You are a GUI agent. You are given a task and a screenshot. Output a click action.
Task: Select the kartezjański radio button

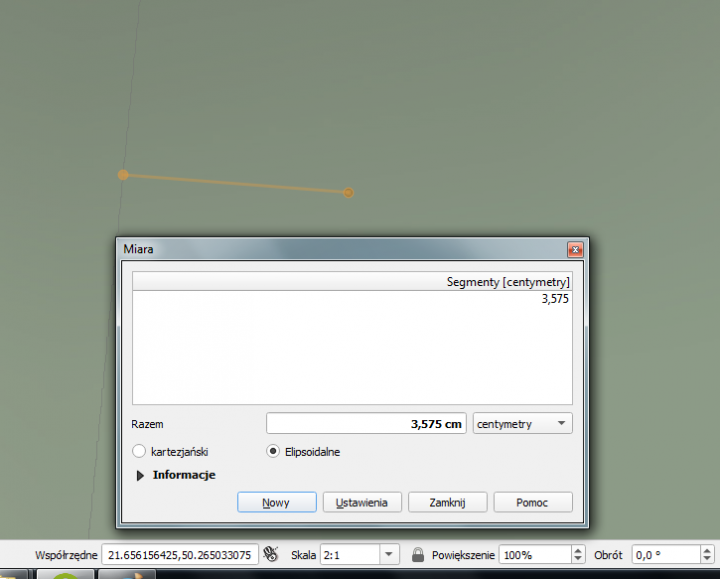tap(140, 451)
